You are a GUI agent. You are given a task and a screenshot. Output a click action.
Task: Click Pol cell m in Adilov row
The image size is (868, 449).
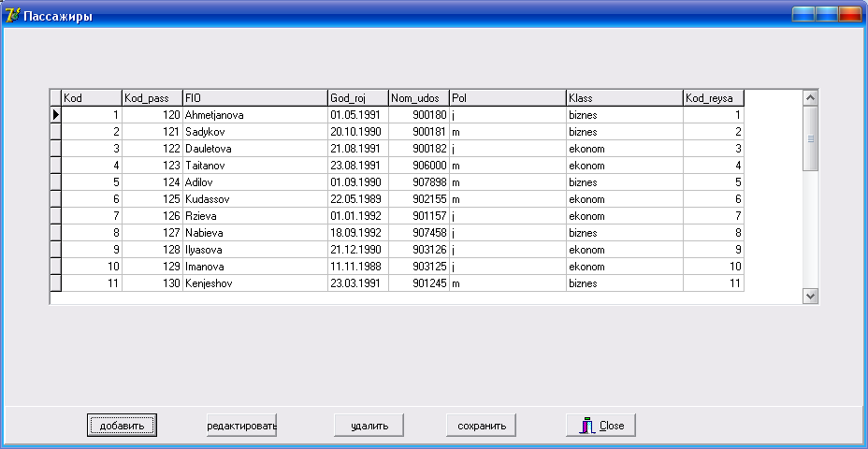point(508,182)
